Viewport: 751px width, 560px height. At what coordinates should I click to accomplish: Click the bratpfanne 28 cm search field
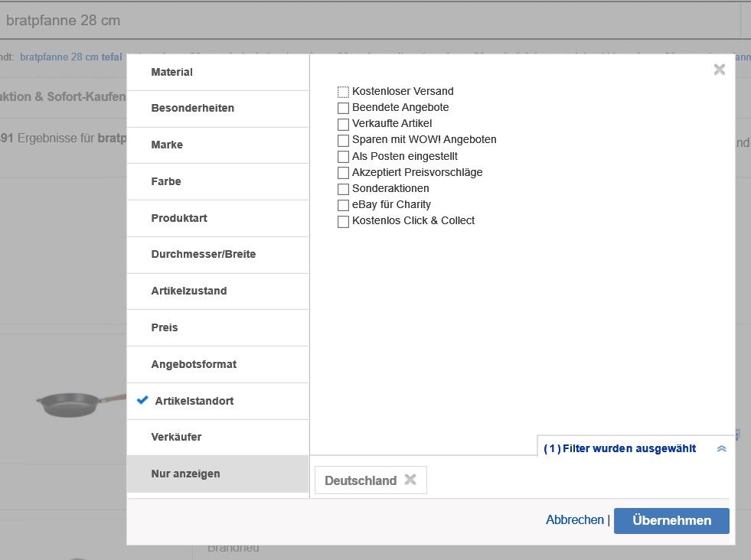tap(306, 21)
